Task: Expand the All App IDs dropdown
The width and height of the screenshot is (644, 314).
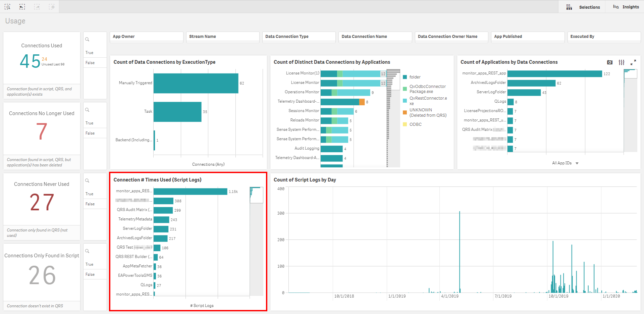Action: pos(577,163)
